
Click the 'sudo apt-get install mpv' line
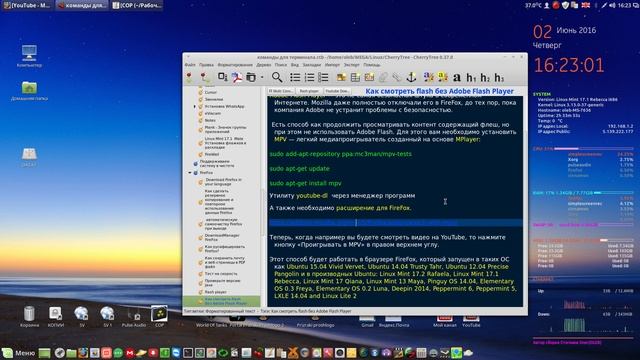(x=305, y=183)
